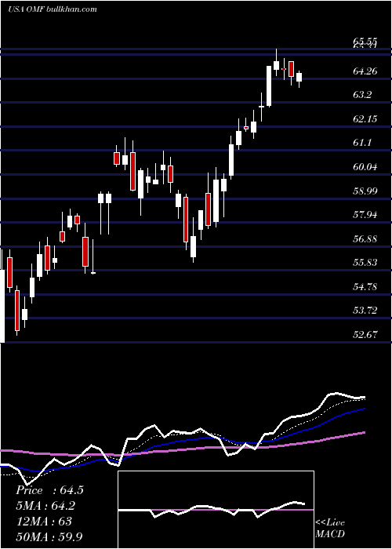Screen dimensions: 392x549
Task: Click the 55.83 price axis label
Action: click(365, 263)
